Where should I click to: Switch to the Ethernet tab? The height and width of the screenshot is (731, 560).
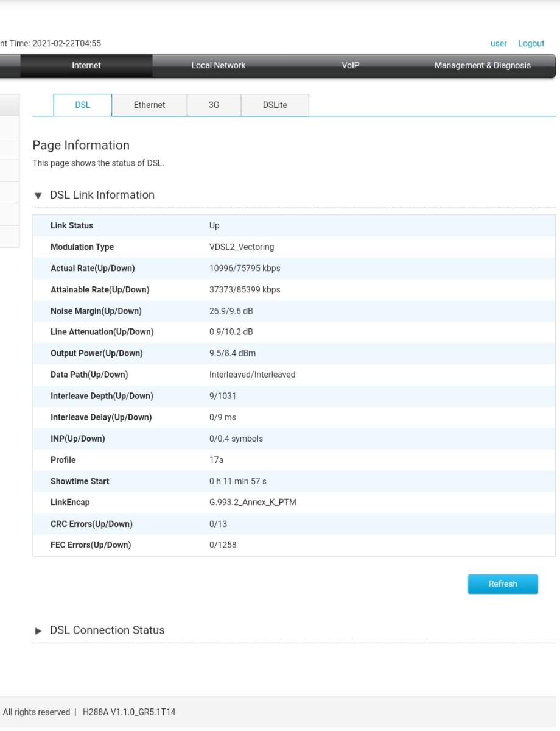150,105
